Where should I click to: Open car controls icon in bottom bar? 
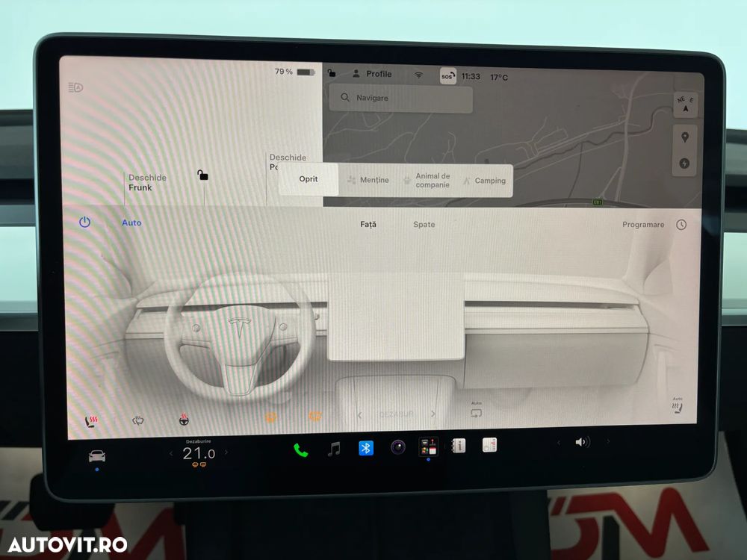pyautogui.click(x=97, y=456)
